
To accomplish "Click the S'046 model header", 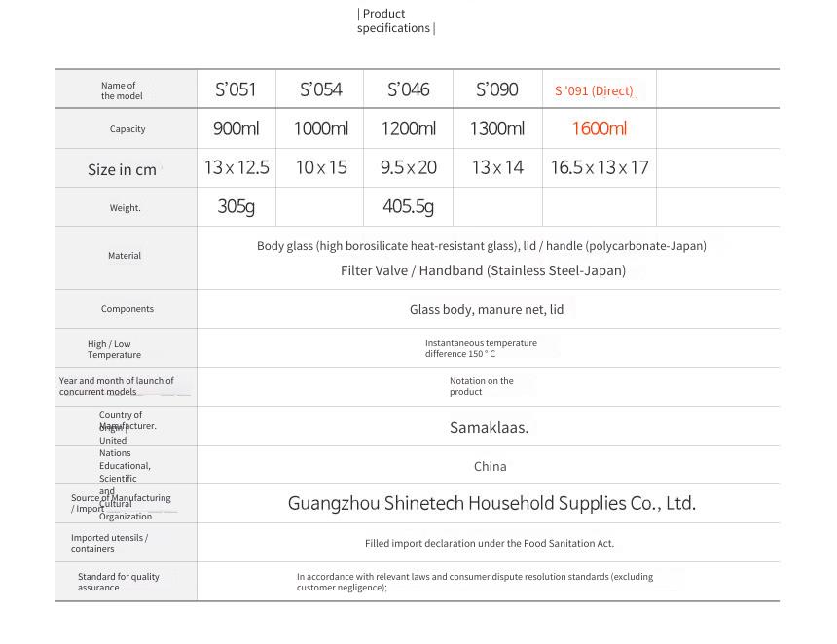I will tap(409, 89).
